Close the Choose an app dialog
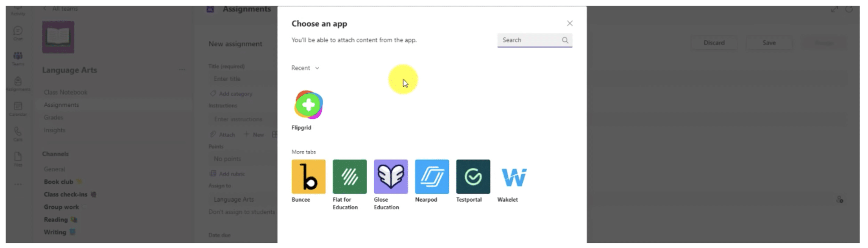 570,23
